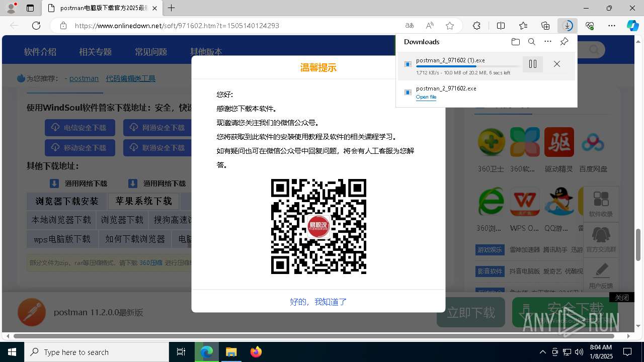
Task: Click the download progress bar
Action: point(467,66)
